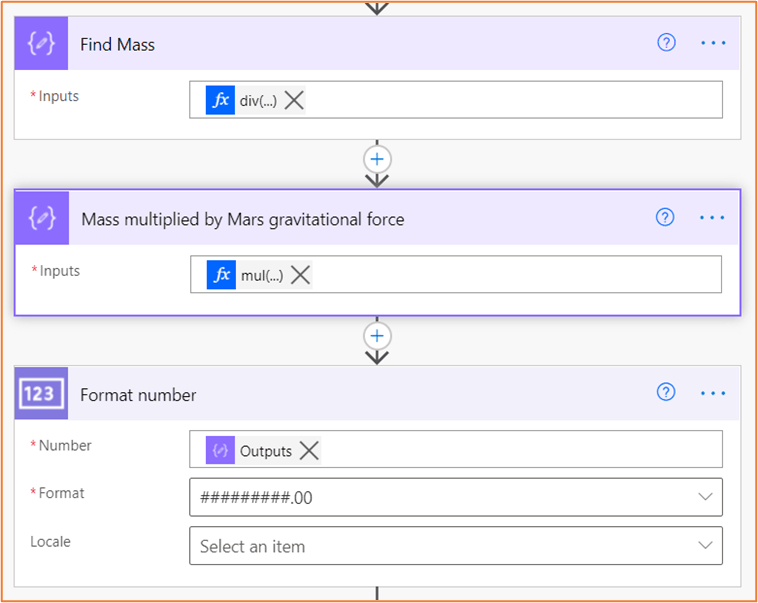Screen dimensions: 758x603
Task: Remove the mul(...) expression token
Action: (x=300, y=275)
